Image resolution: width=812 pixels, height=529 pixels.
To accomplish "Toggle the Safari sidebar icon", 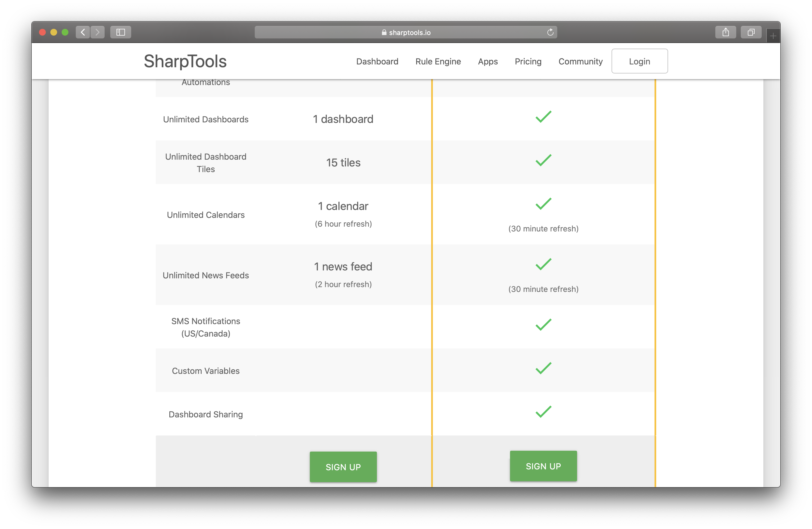I will pyautogui.click(x=121, y=32).
